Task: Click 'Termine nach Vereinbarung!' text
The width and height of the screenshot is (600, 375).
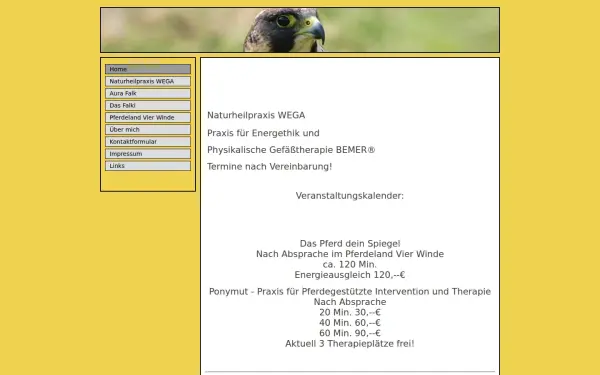Action: click(x=269, y=167)
